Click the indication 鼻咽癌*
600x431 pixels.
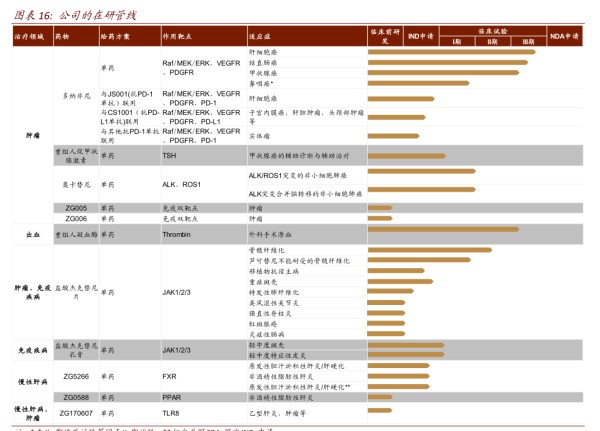click(x=261, y=83)
